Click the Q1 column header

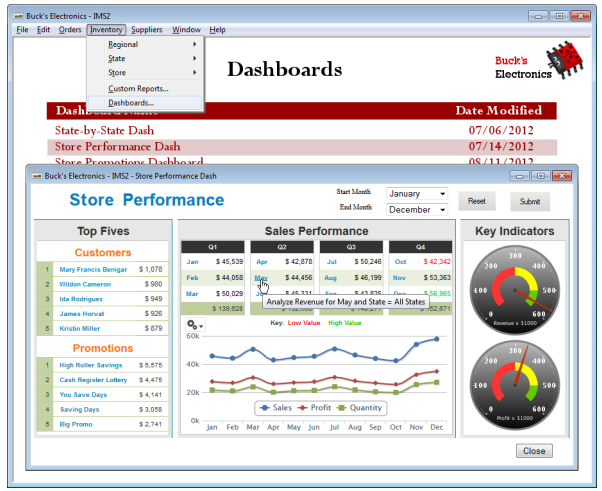coord(212,247)
